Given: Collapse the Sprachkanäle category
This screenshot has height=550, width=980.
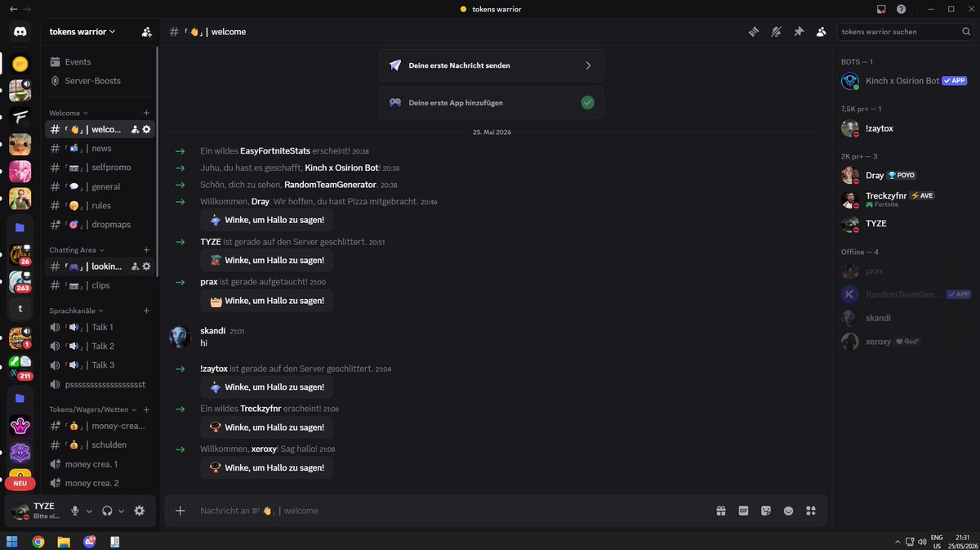Looking at the screenshot, I should click(x=78, y=311).
